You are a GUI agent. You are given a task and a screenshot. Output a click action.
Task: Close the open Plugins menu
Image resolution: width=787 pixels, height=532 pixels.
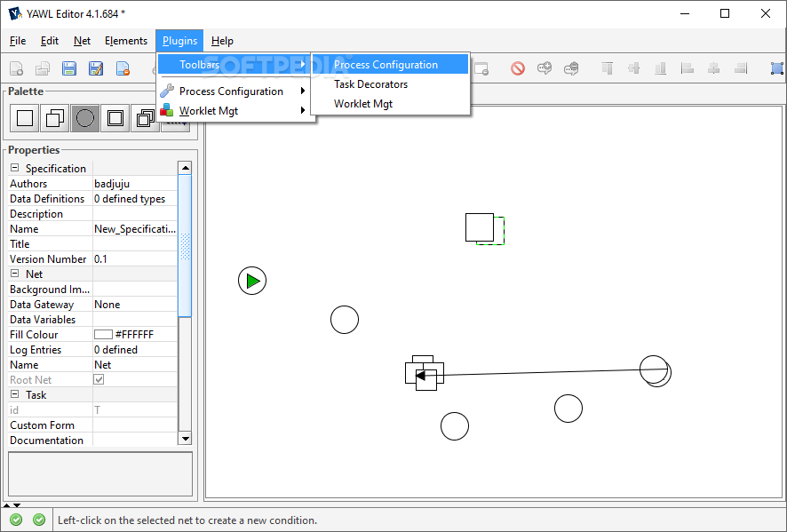[179, 41]
